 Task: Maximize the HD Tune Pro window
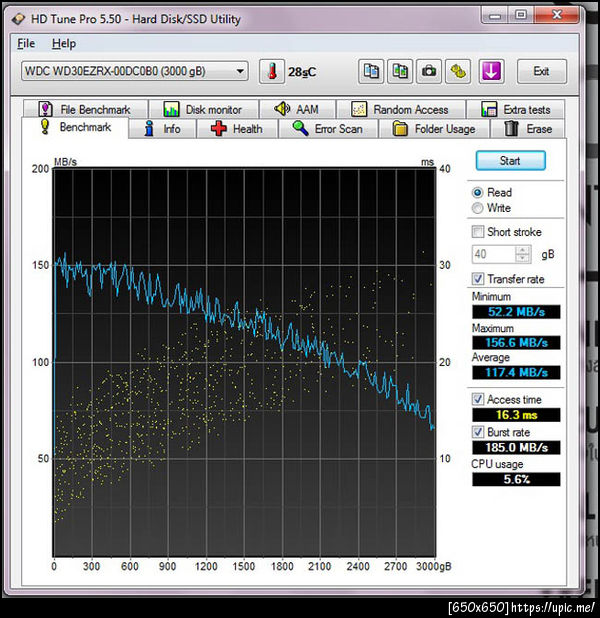(x=520, y=16)
